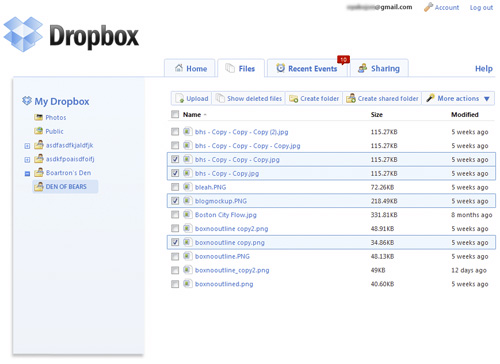Select the DEN OF BEARS tree item
This screenshot has width=500, height=364.
[65, 186]
